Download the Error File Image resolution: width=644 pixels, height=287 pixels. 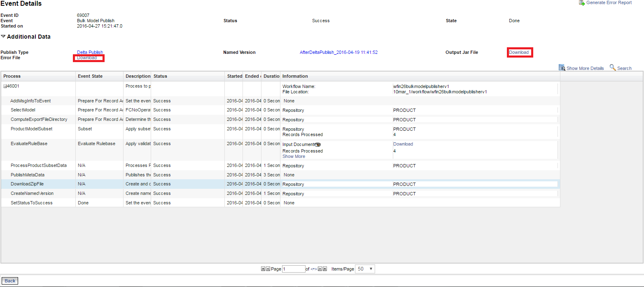pos(87,58)
